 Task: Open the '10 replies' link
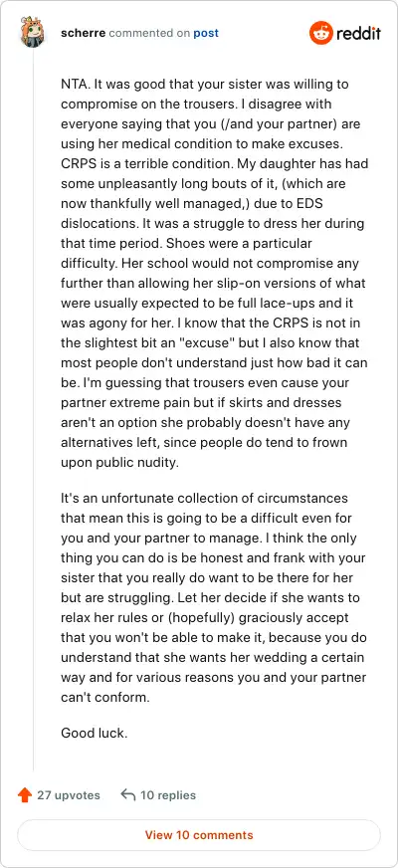[x=168, y=795]
